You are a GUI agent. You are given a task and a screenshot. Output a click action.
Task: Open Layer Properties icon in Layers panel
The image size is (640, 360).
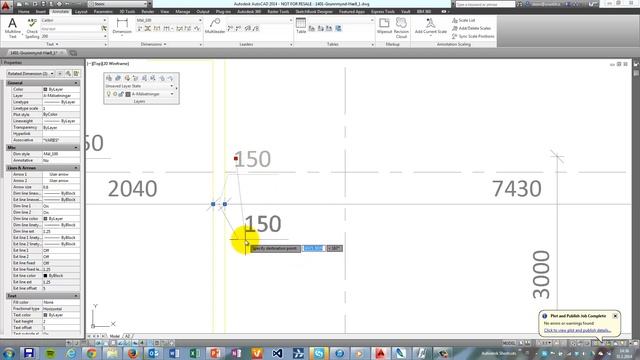(x=109, y=78)
